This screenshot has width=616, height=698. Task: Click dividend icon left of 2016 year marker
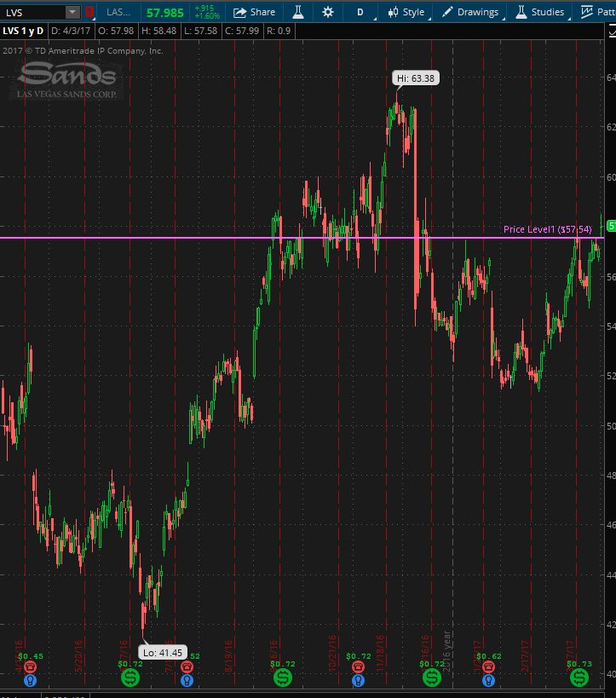(x=432, y=678)
